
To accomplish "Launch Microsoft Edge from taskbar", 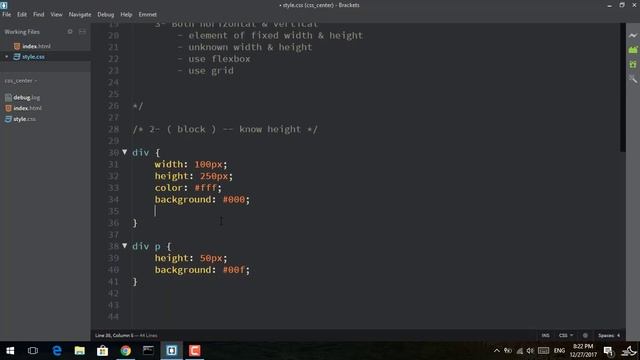I will coord(57,351).
